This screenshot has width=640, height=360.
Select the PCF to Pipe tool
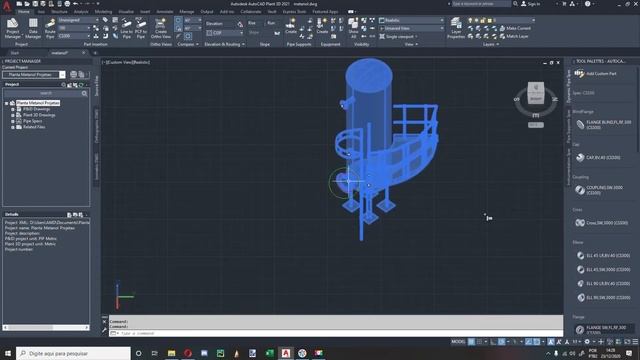(x=141, y=28)
